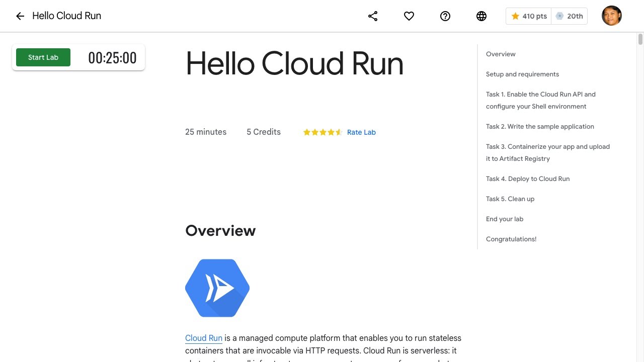Click the 25 minutes duration text
Image resolution: width=644 pixels, height=362 pixels.
point(206,132)
